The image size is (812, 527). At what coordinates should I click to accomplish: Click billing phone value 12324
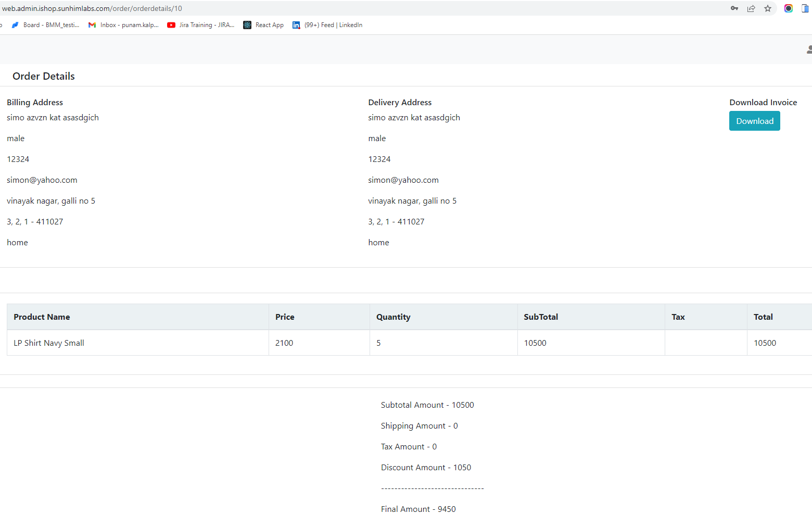point(18,159)
